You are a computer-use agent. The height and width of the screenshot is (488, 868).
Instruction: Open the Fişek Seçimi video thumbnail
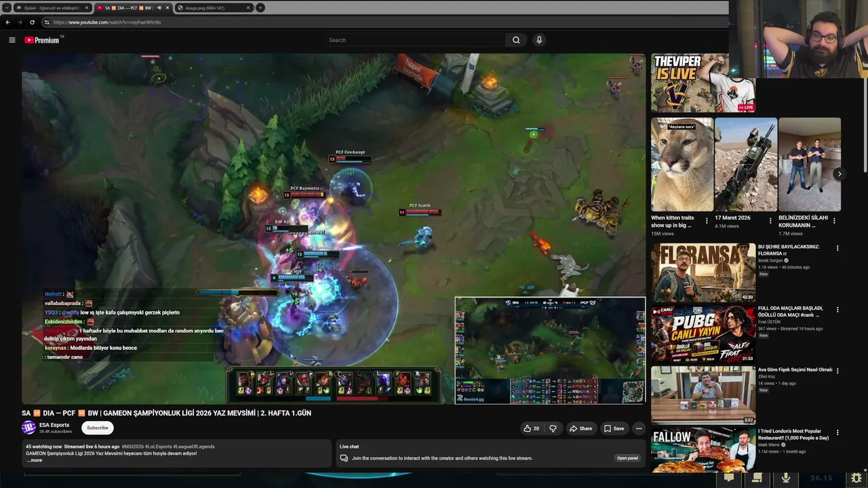pyautogui.click(x=703, y=395)
